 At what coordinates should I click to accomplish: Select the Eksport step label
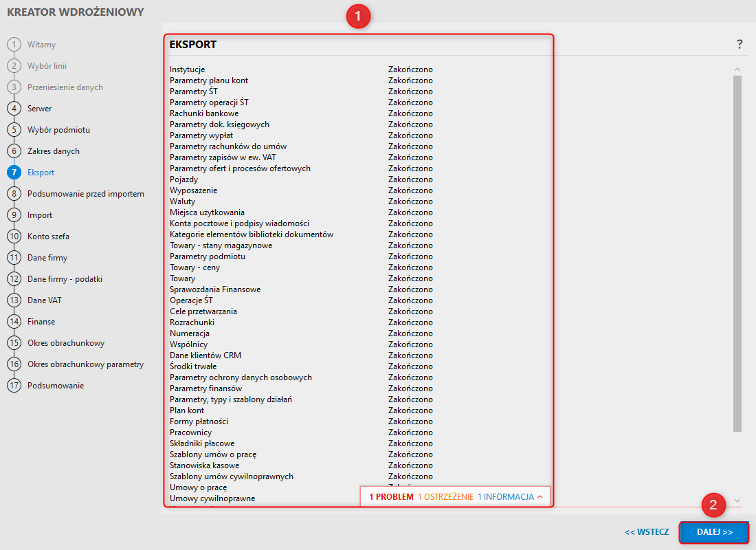[41, 173]
